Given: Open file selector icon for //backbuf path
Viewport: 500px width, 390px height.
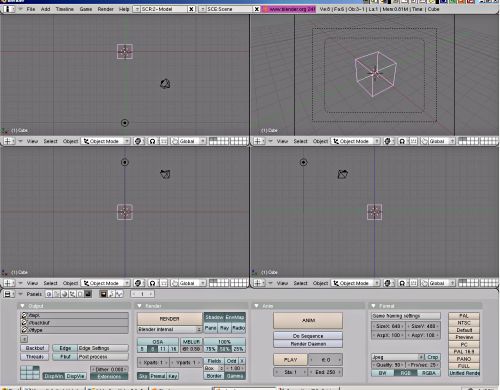Looking at the screenshot, I should (24, 323).
